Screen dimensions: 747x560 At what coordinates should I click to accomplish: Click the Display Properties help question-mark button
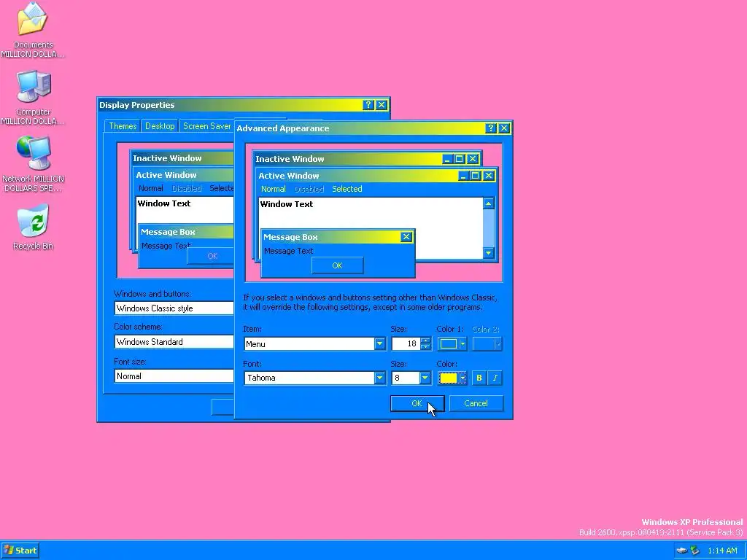[x=368, y=105]
